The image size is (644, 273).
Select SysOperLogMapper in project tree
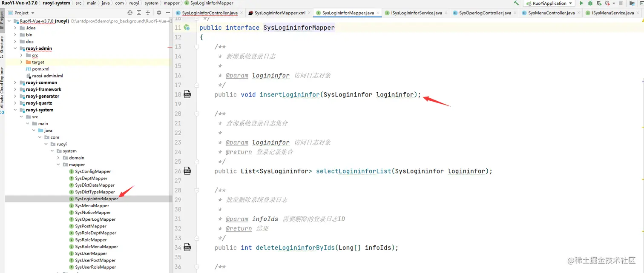[x=95, y=219]
